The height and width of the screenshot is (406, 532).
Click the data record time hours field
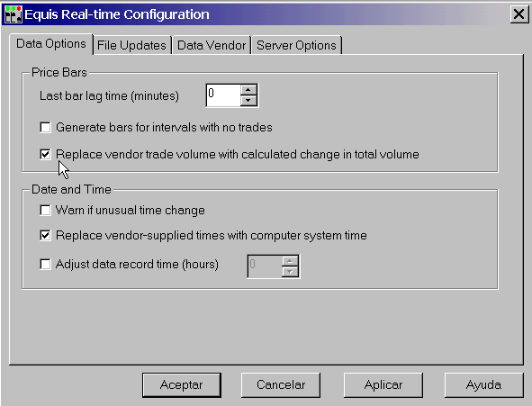tap(265, 266)
